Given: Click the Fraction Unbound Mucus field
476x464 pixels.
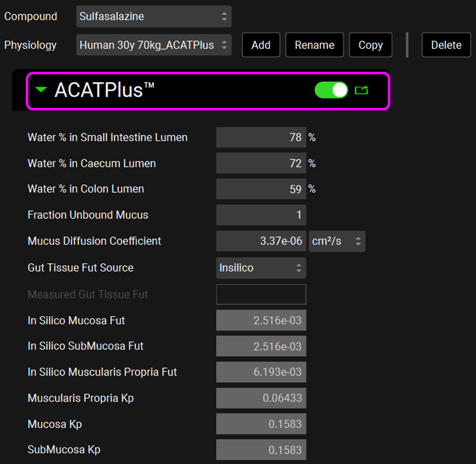Looking at the screenshot, I should tap(261, 215).
